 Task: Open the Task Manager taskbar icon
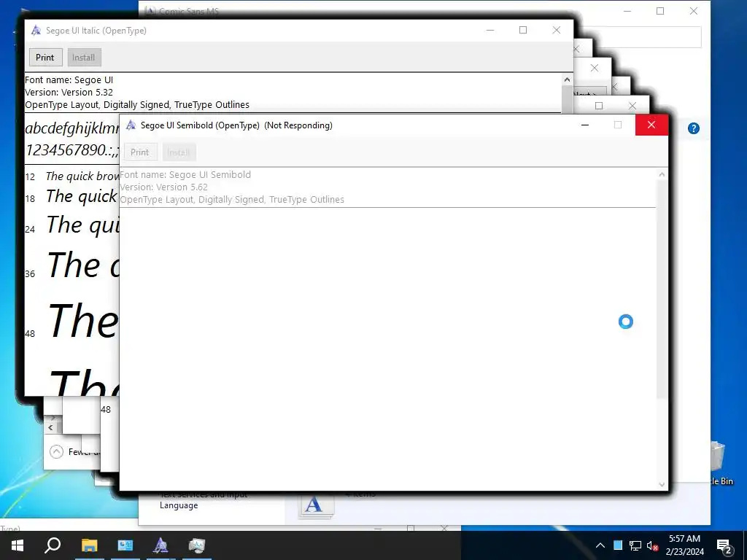coord(196,545)
